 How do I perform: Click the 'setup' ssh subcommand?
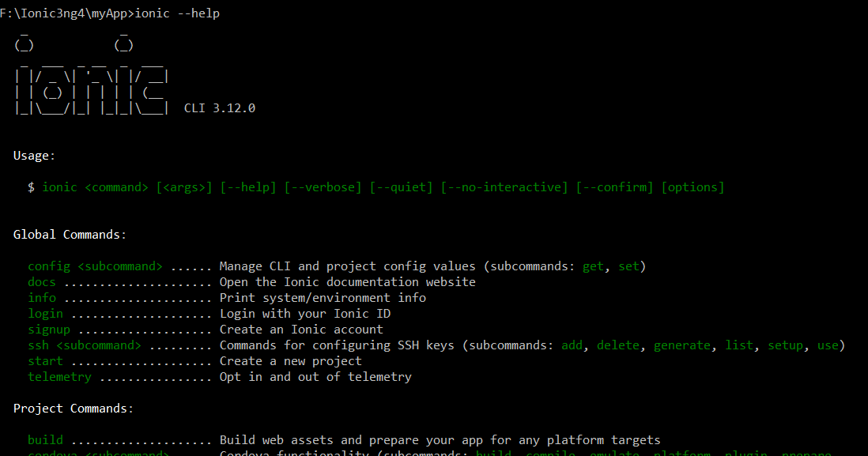click(785, 346)
